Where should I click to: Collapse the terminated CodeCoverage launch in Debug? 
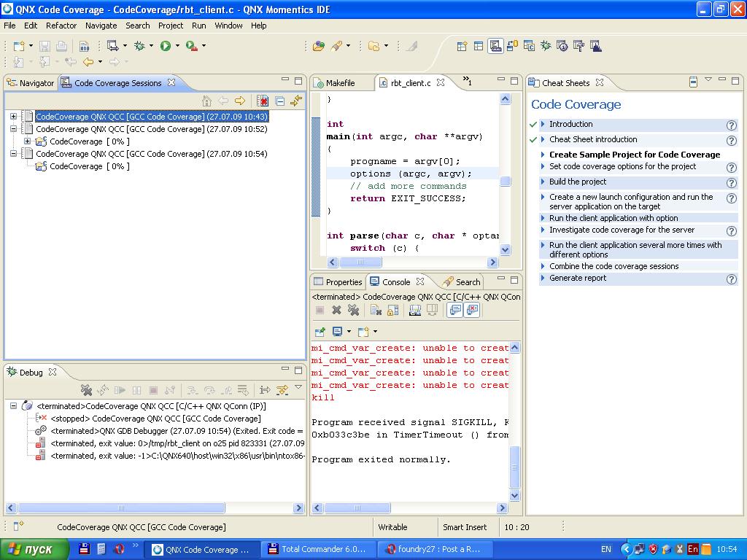coord(13,406)
